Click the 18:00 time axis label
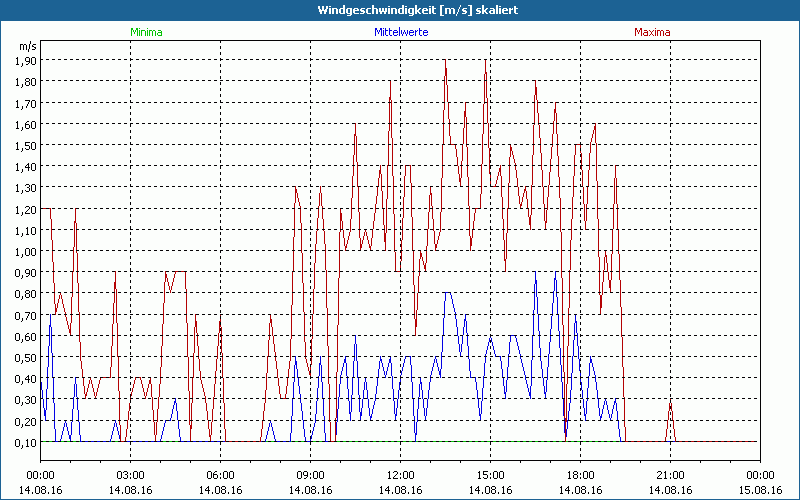 (x=580, y=475)
